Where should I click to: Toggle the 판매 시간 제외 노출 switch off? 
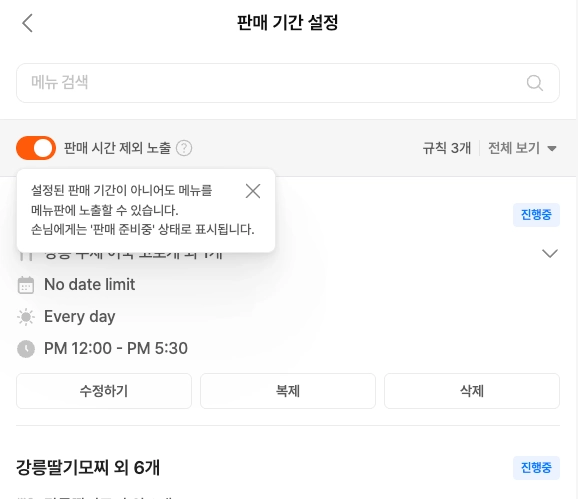36,148
